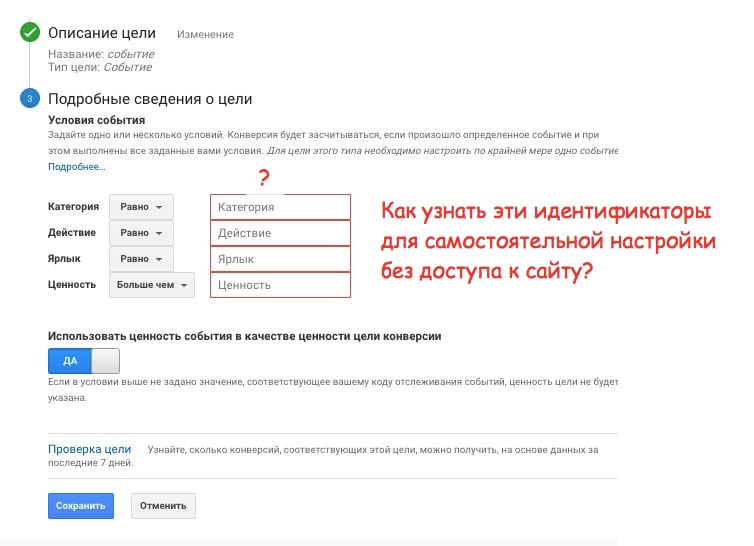
Task: Click the Описание цели heading
Action: coord(102,33)
